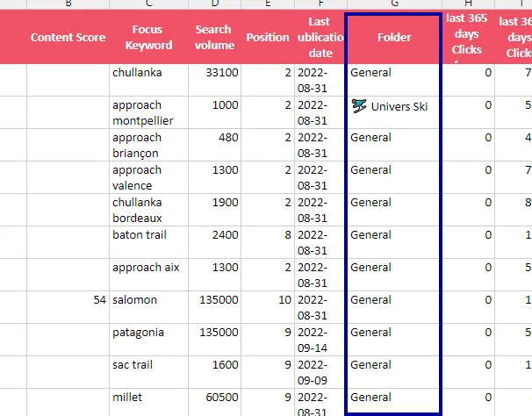Click the skier icon beside Univers Ski
This screenshot has height=416, width=532.
[359, 106]
